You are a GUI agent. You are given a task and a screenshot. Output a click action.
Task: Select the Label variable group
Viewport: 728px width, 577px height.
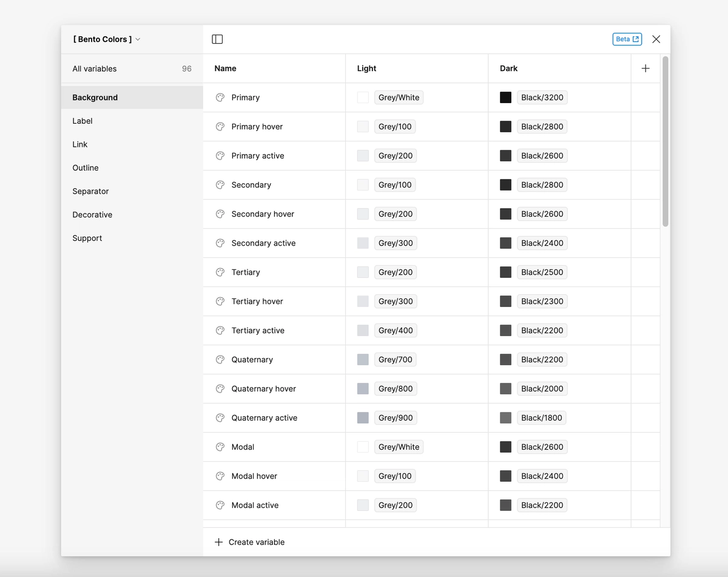tap(82, 121)
